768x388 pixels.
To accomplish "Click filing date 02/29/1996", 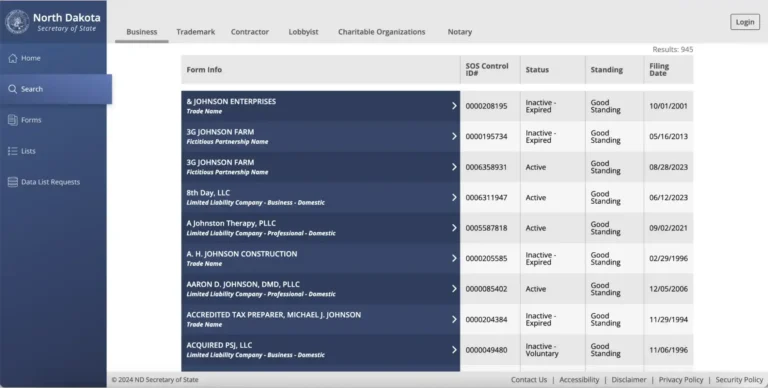I will tap(669, 258).
